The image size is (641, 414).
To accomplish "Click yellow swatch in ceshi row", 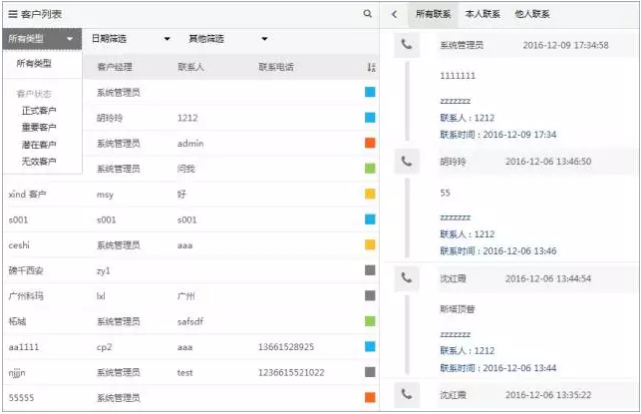I will [x=370, y=245].
